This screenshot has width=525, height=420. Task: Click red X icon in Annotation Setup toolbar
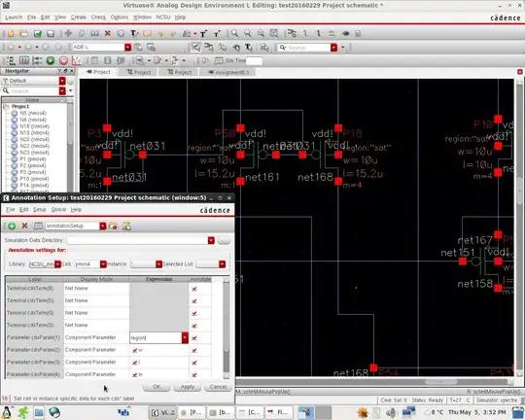tap(24, 226)
